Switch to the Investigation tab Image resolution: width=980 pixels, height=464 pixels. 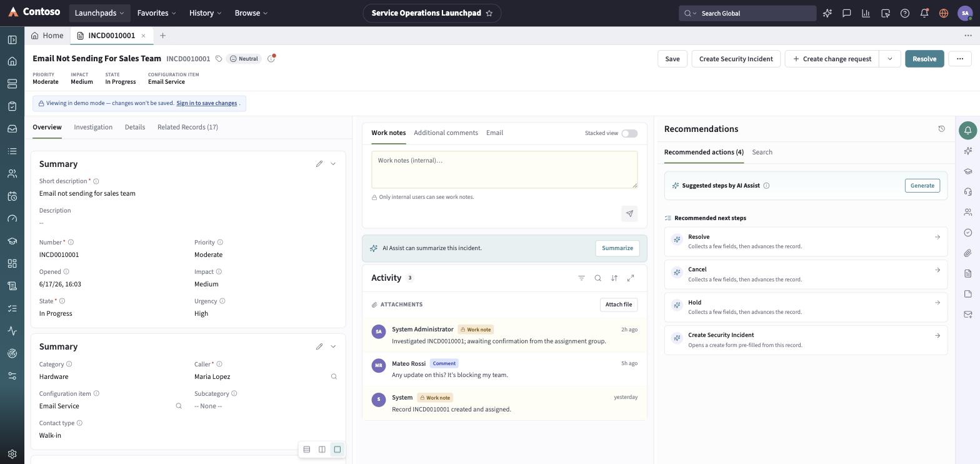(93, 128)
